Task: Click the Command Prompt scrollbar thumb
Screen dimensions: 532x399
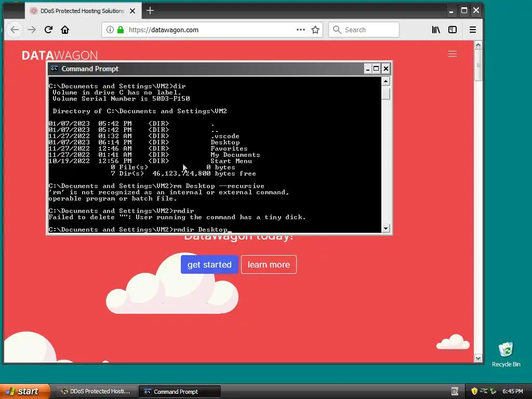Action: point(385,94)
